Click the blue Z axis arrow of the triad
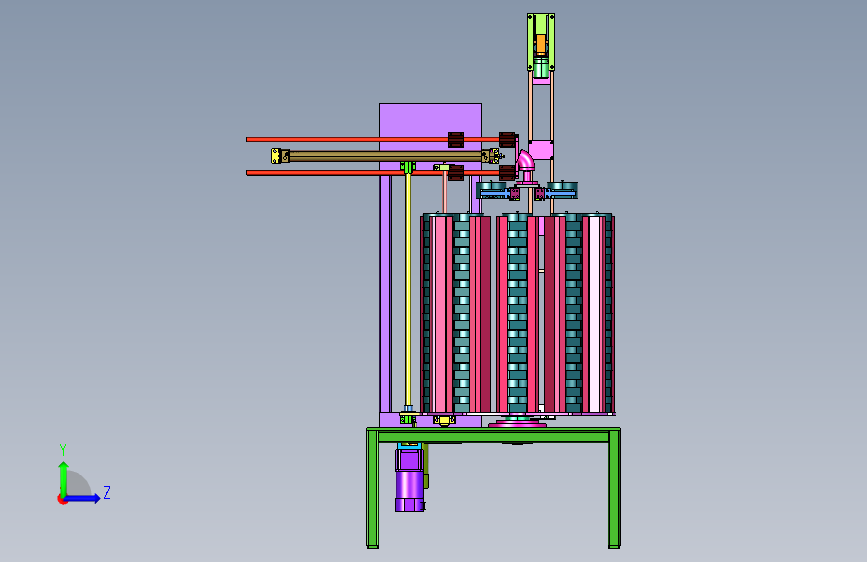 [x=83, y=498]
